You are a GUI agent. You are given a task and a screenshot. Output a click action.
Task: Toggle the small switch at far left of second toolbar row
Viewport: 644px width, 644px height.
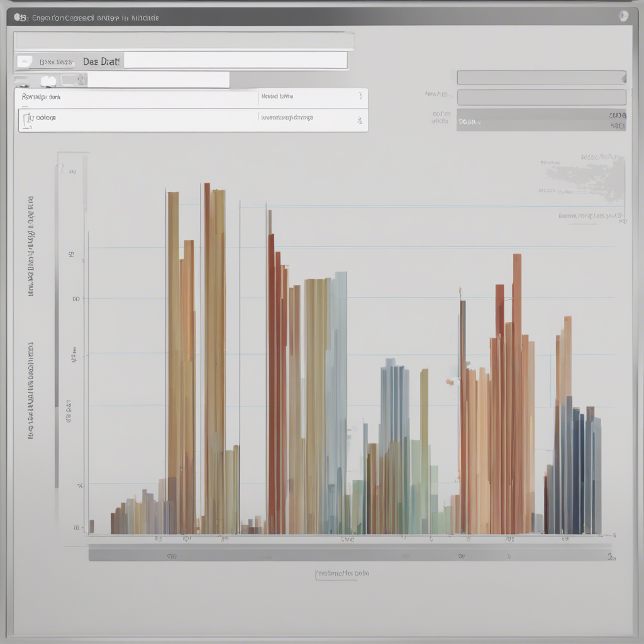click(21, 82)
